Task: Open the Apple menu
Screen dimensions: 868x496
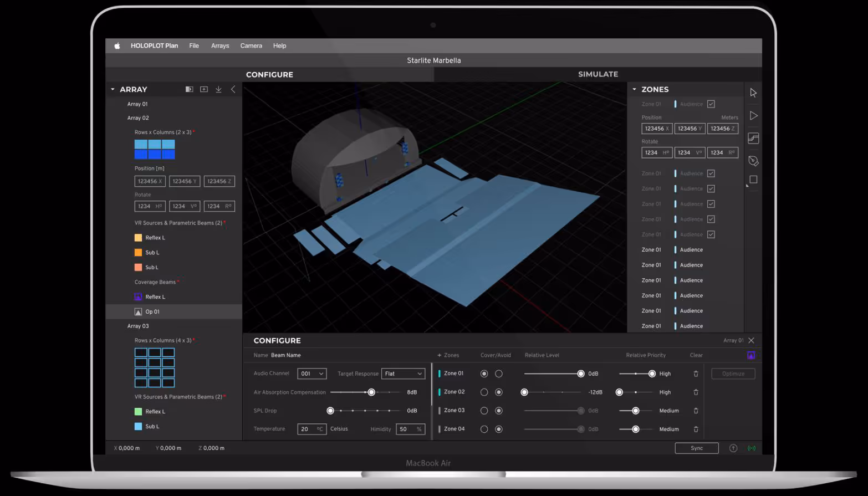Action: click(117, 46)
